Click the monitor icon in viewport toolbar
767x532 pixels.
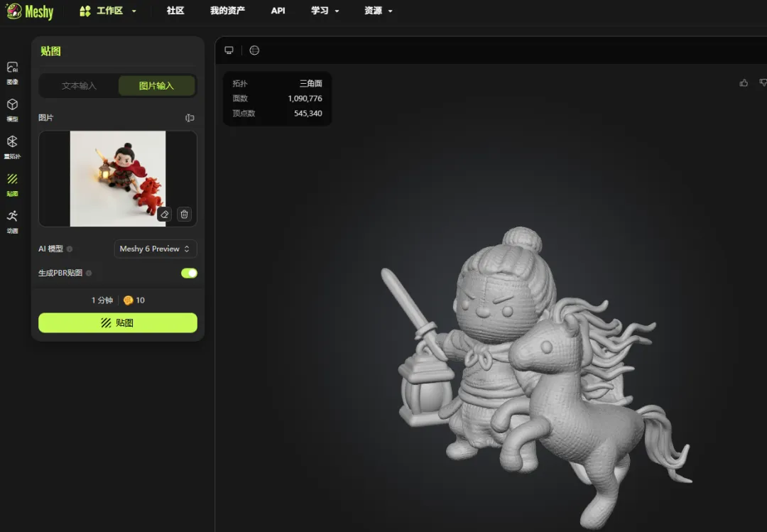229,50
